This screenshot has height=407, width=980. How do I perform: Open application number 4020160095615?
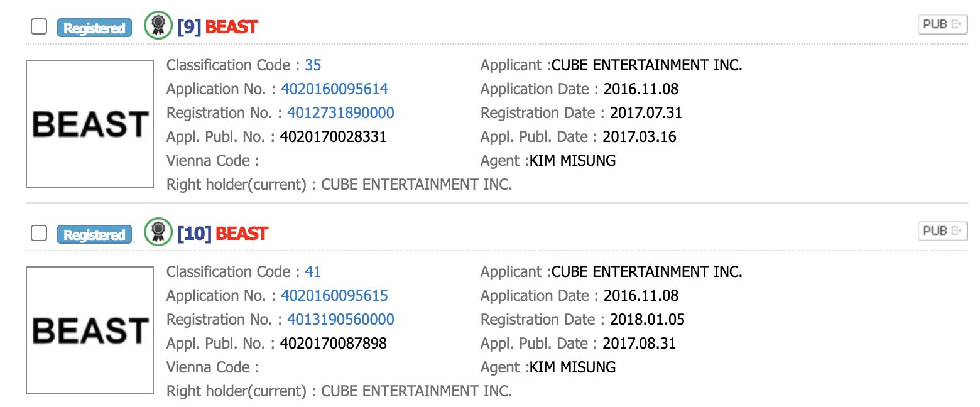(x=334, y=296)
